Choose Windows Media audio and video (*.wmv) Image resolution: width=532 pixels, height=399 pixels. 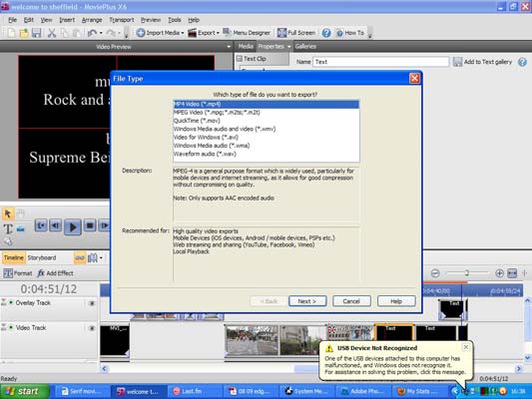tap(266, 129)
